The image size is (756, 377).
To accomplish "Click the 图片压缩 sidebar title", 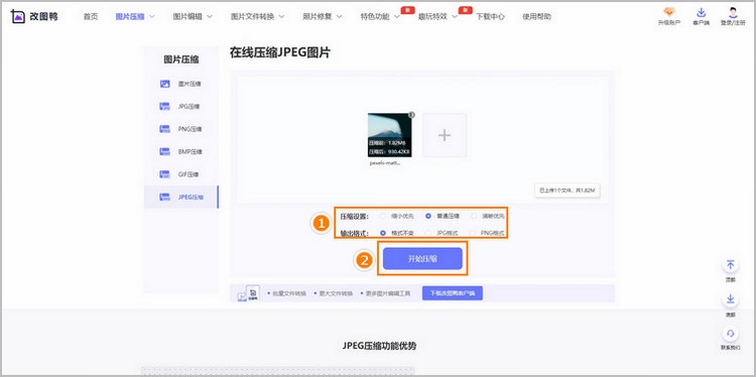I will tap(181, 60).
